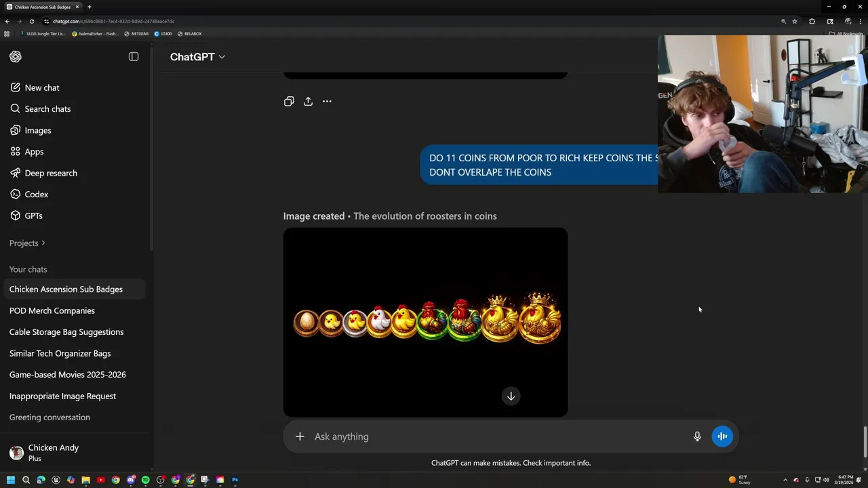
Task: Open the Windows Start menu
Action: [11, 480]
